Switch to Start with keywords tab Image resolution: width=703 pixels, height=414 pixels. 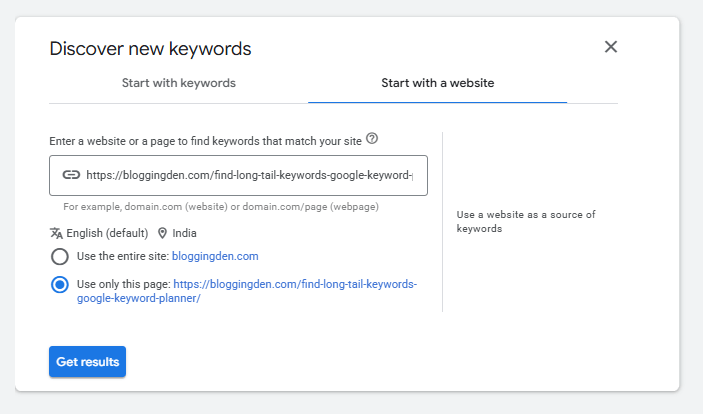click(178, 83)
